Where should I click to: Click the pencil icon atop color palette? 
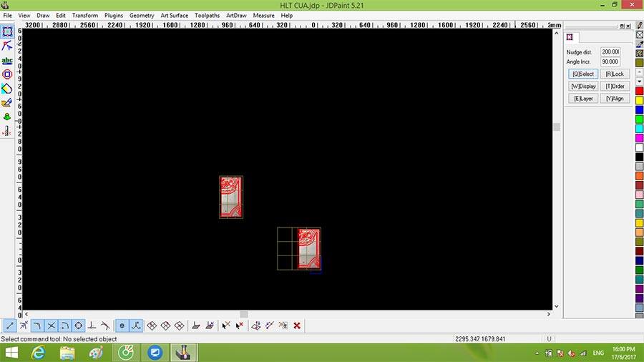640,25
